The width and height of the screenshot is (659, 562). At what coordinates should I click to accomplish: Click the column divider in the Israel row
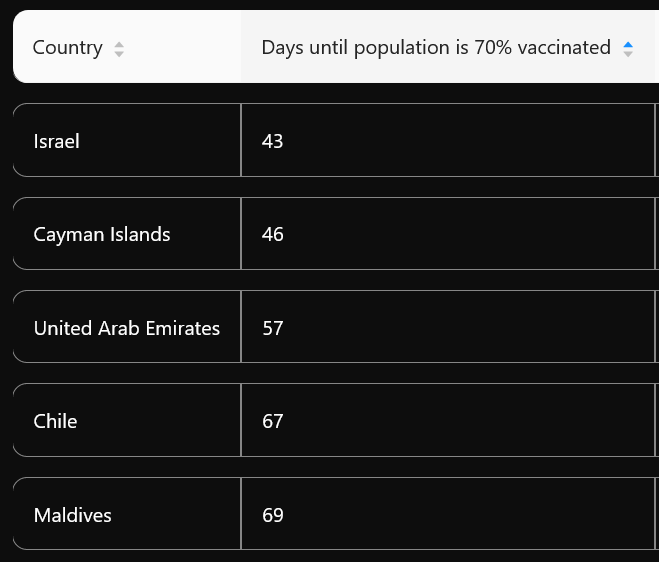[x=241, y=140]
